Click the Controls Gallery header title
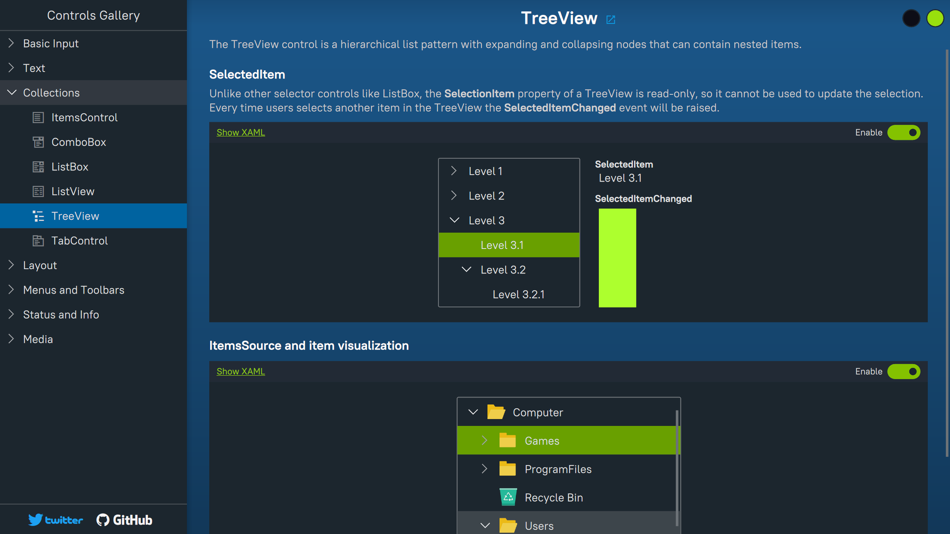Image resolution: width=950 pixels, height=534 pixels. tap(93, 16)
